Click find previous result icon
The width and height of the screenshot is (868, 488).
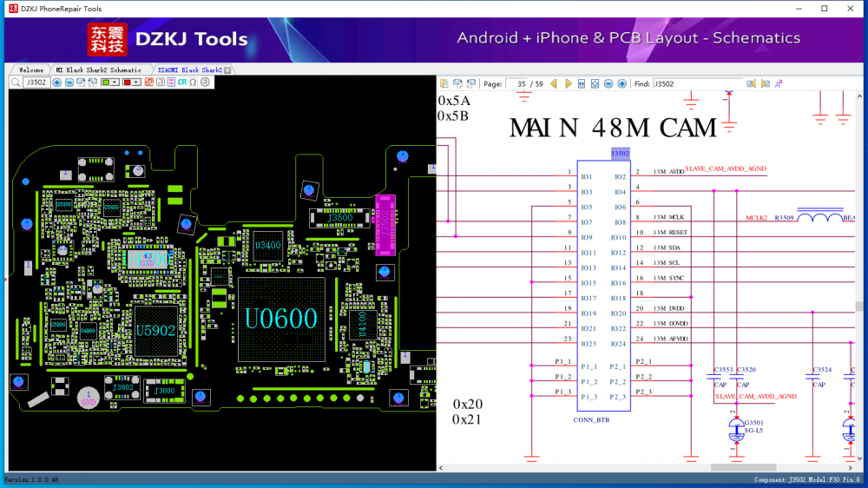coord(752,84)
